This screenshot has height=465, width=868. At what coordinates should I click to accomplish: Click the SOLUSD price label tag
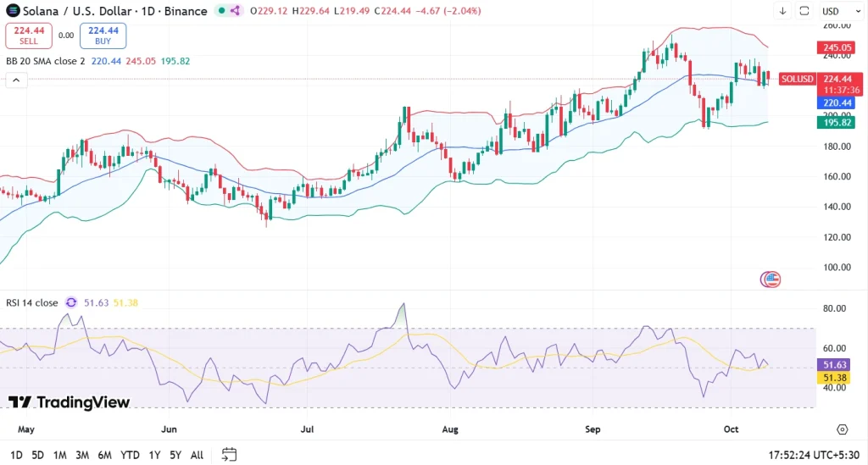(x=797, y=79)
